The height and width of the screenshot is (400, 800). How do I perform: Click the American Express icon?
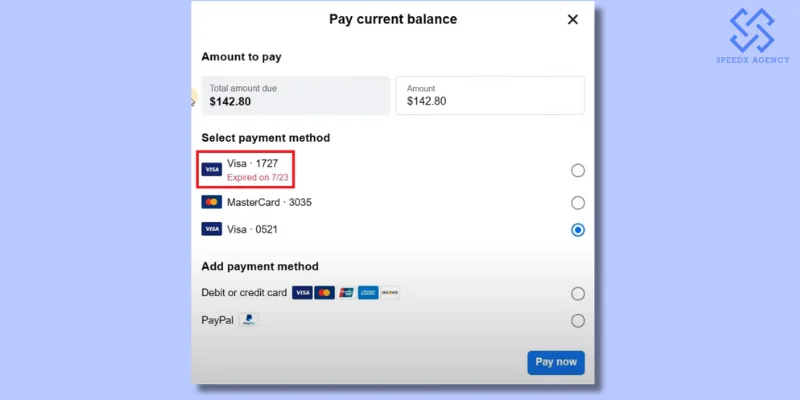click(368, 293)
